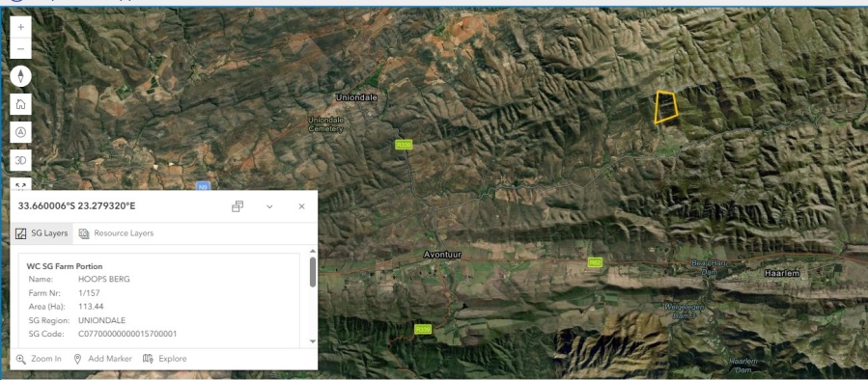Click the R339 shield south of Avontuur
This screenshot has height=380, width=868.
coord(423,329)
